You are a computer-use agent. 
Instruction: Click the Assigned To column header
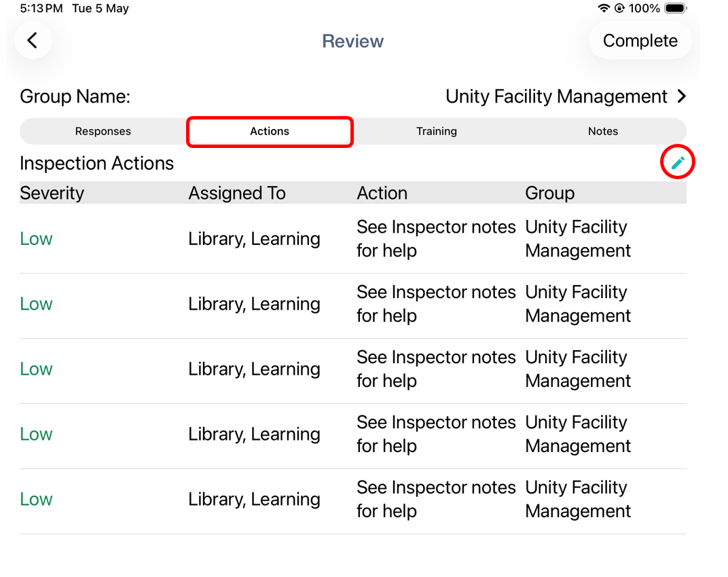click(237, 193)
